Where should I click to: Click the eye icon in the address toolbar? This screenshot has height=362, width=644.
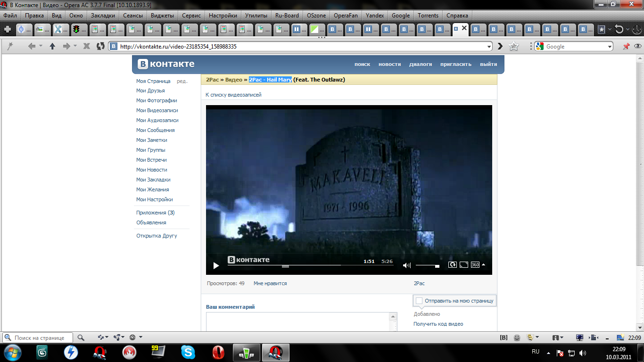point(638,46)
